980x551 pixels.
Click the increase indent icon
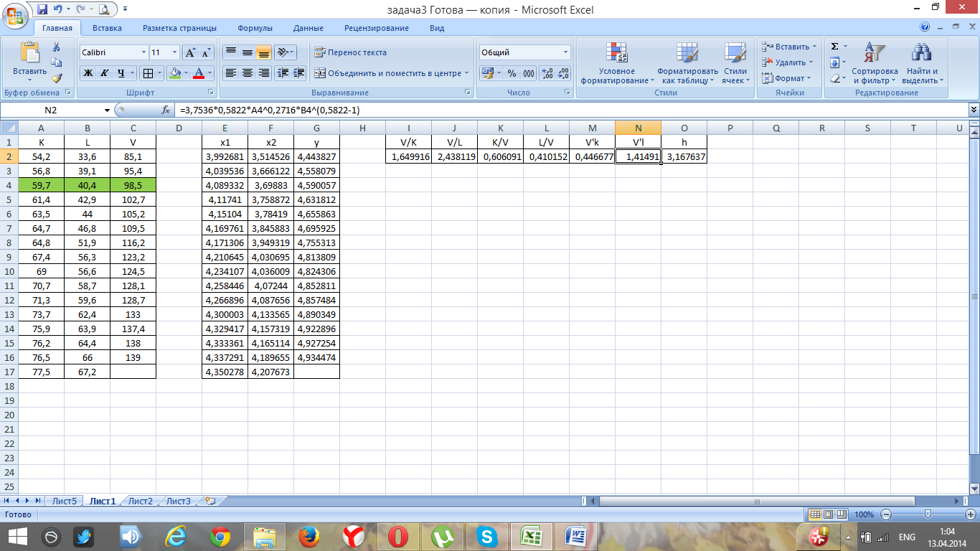point(299,73)
